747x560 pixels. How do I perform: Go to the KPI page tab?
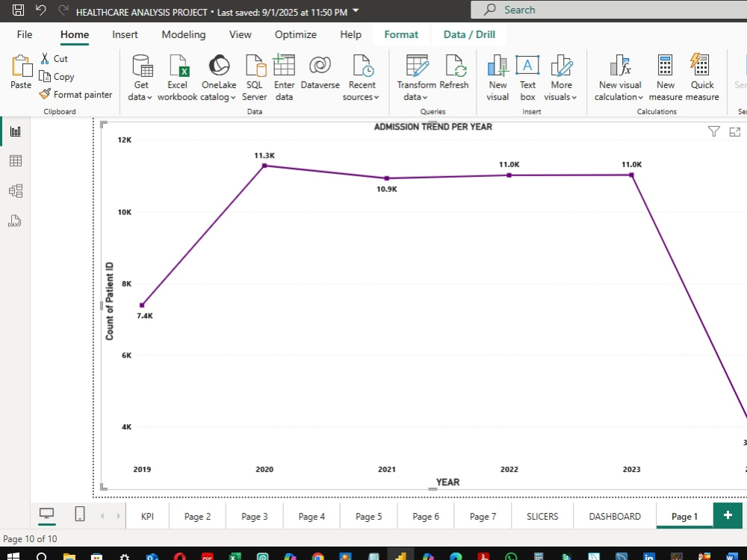(x=147, y=516)
